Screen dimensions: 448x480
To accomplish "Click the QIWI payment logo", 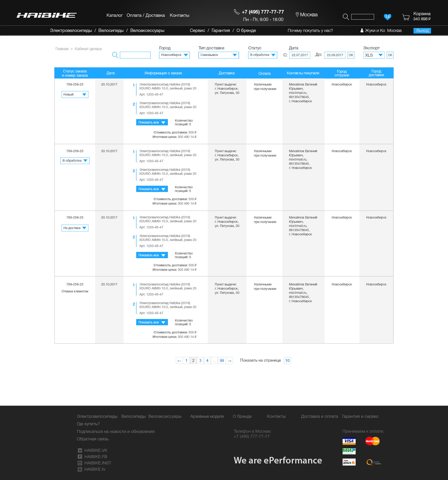I will click(374, 462).
